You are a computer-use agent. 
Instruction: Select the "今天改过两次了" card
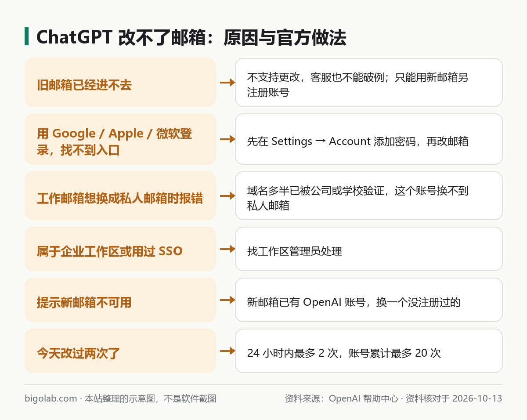point(120,351)
